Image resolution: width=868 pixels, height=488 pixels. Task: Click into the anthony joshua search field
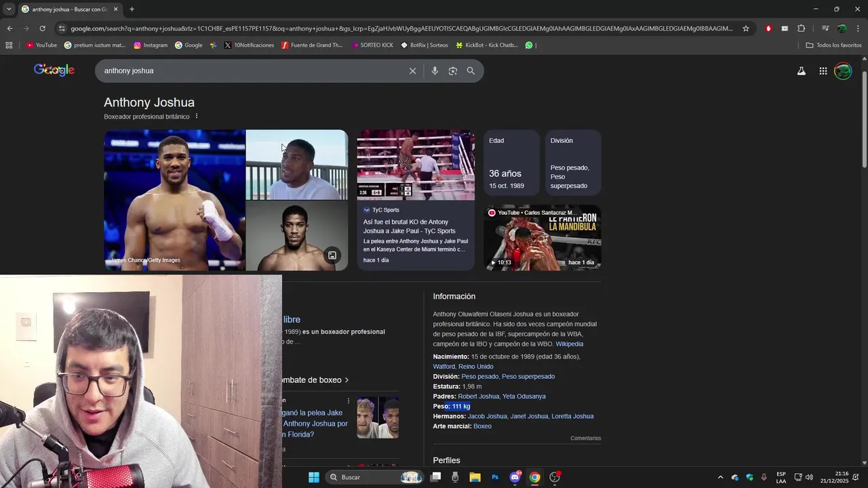(251, 70)
